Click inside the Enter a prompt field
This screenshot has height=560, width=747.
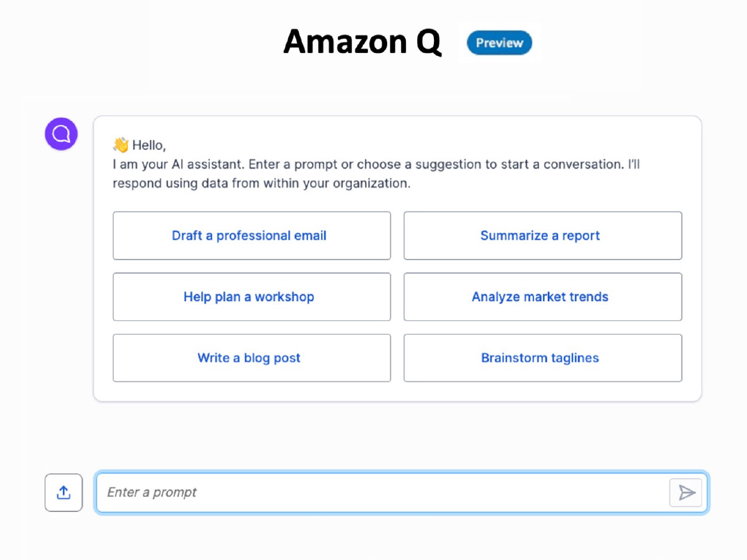311,492
